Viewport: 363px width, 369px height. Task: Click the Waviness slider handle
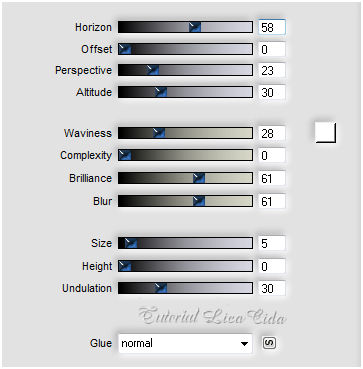click(x=159, y=133)
